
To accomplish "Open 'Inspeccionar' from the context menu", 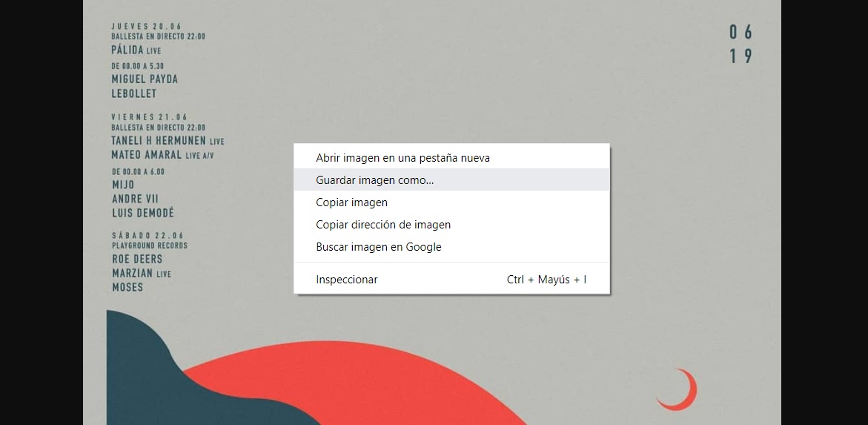I will pyautogui.click(x=347, y=280).
